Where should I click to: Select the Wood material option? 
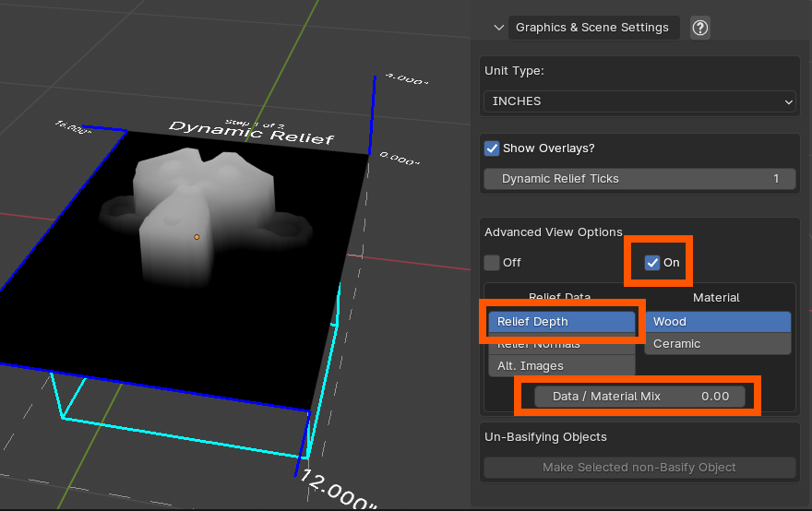click(718, 322)
